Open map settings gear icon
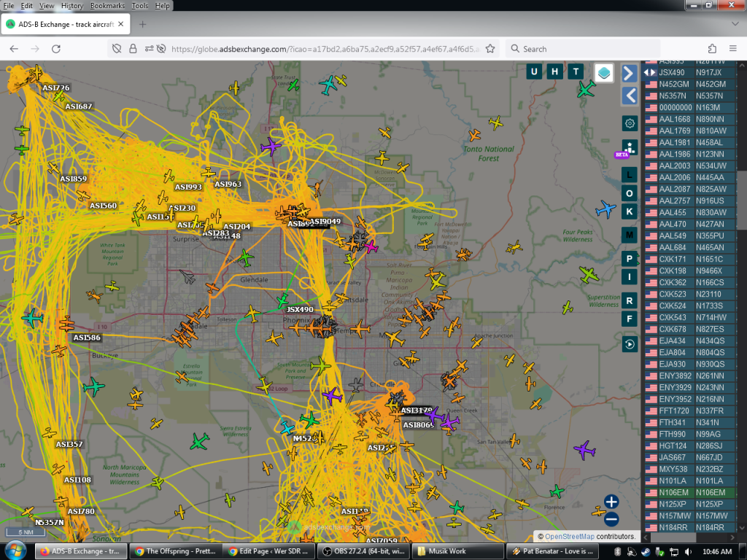The height and width of the screenshot is (560, 747). click(630, 124)
